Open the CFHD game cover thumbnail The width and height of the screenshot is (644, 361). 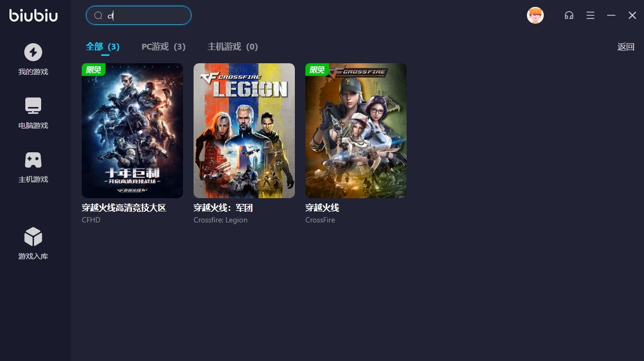[x=132, y=131]
